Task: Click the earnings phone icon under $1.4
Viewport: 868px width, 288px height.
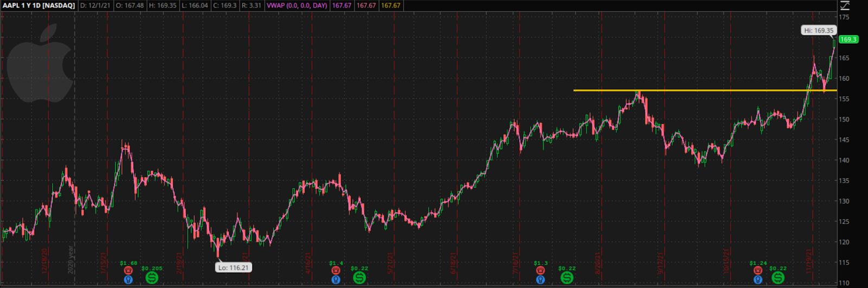Action: coord(336,271)
